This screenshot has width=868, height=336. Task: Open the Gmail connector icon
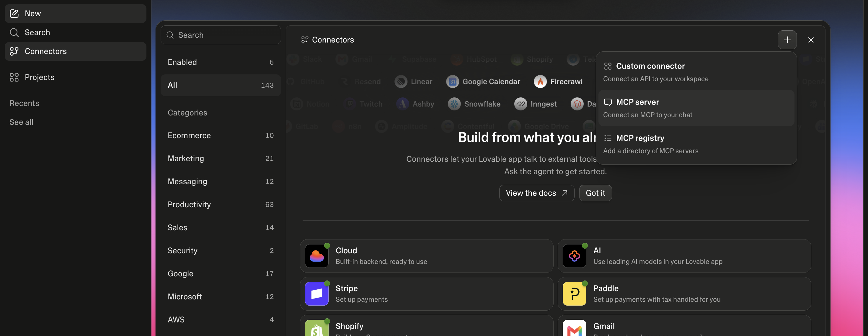574,328
